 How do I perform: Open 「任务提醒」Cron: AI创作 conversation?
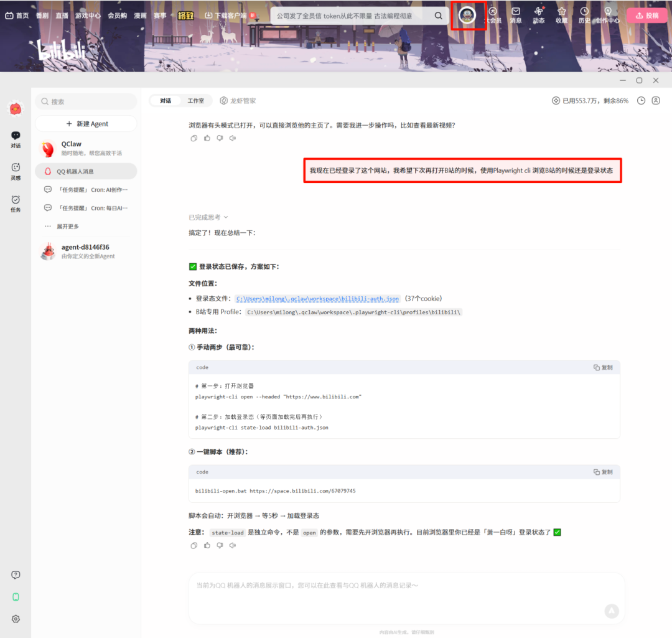[86, 189]
